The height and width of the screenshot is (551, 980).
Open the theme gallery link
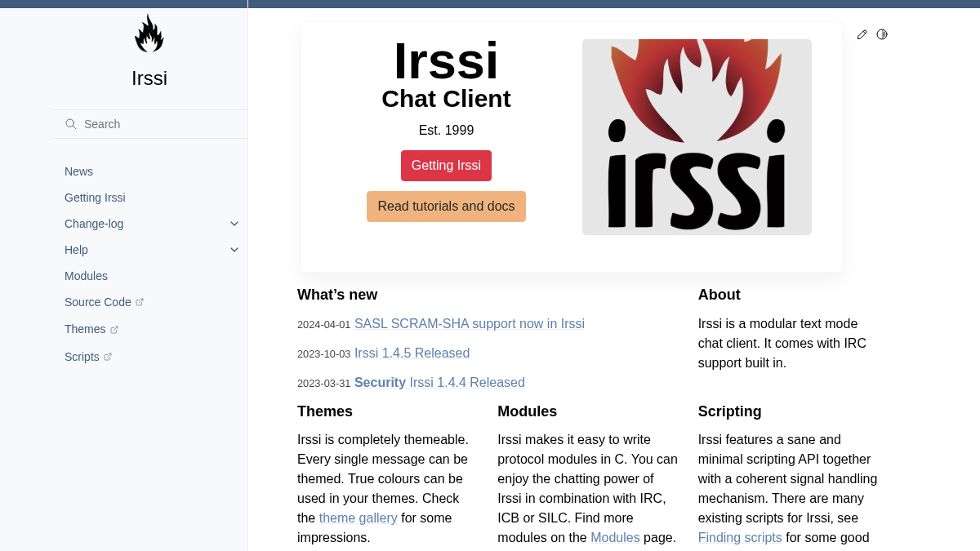[x=358, y=518]
